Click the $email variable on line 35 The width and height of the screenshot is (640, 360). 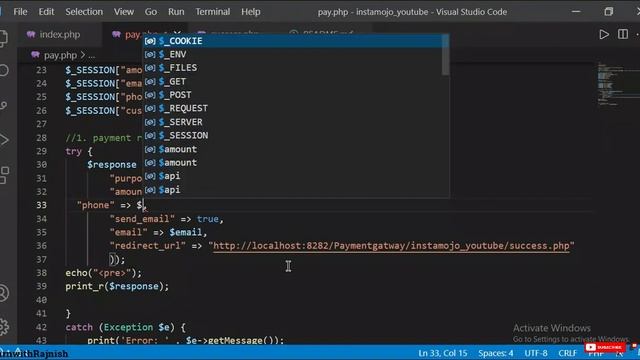coord(185,232)
